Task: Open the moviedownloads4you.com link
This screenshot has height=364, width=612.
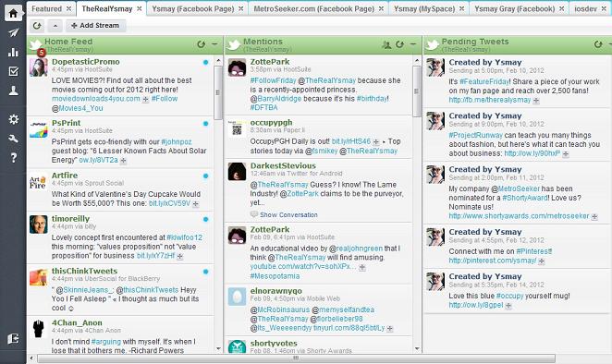Action: [x=96, y=99]
